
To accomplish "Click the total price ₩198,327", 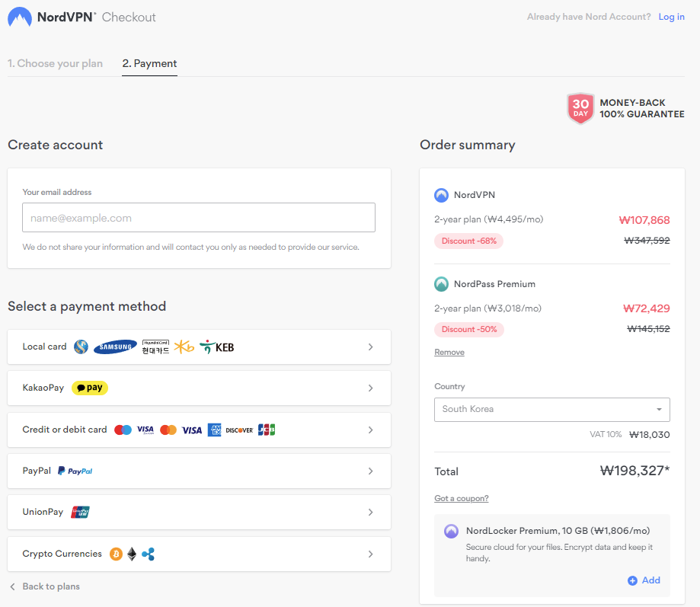I will pyautogui.click(x=634, y=471).
